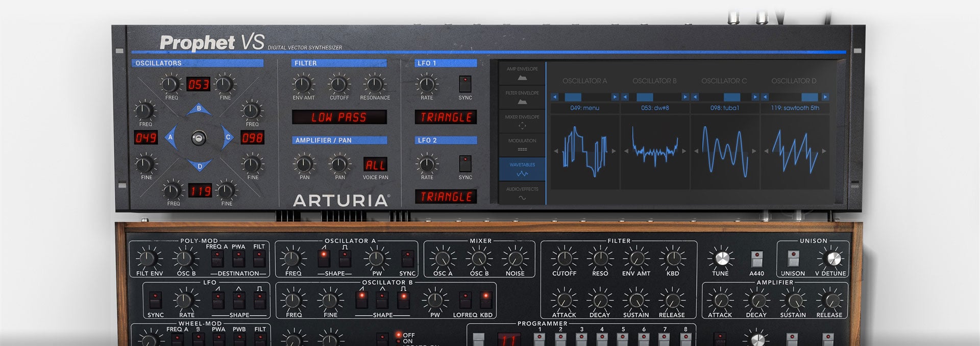The height and width of the screenshot is (346, 980).
Task: Click the oscillator B 053 wave number display
Action: [x=198, y=84]
